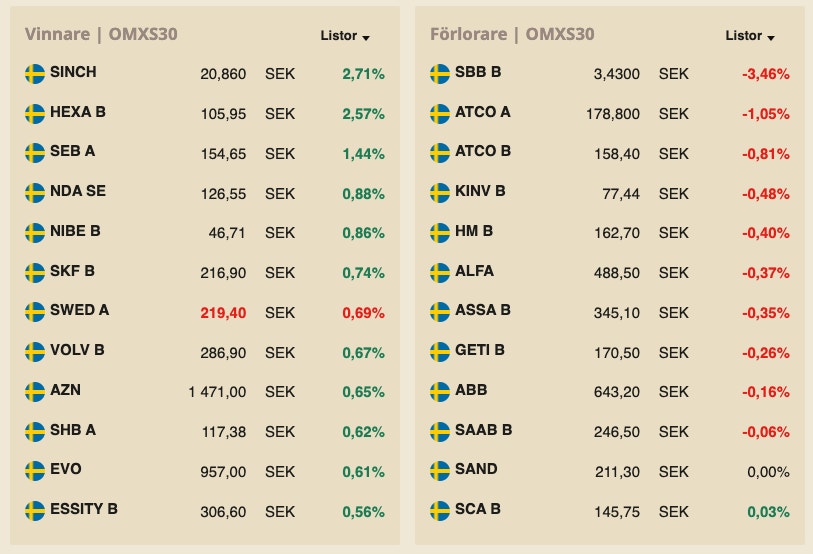Click the flag icon beside SCA B
Screen dimensions: 813x554
coord(440,510)
